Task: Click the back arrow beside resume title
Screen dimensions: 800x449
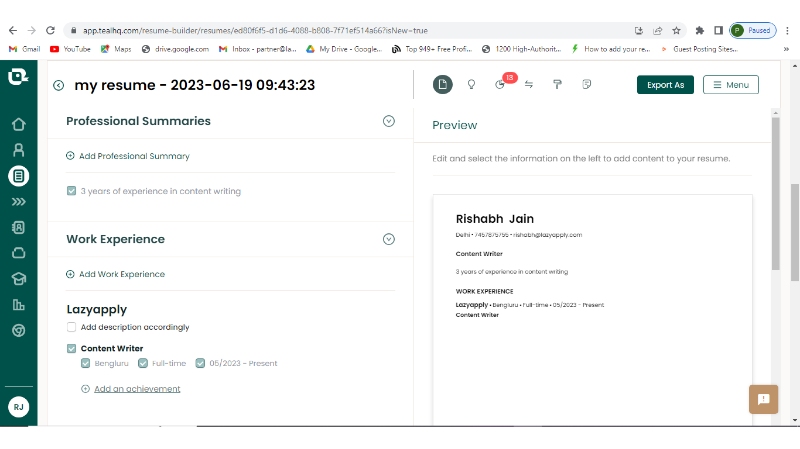Action: (x=59, y=86)
